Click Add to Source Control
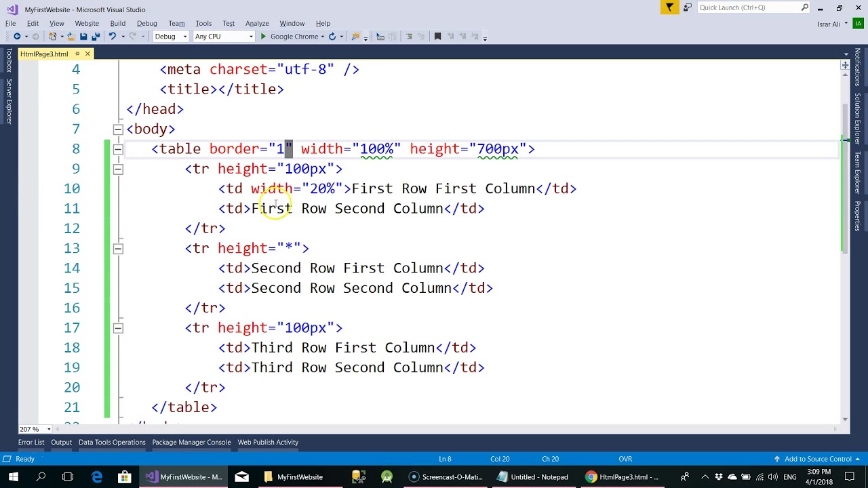This screenshot has height=488, width=868. (818, 459)
